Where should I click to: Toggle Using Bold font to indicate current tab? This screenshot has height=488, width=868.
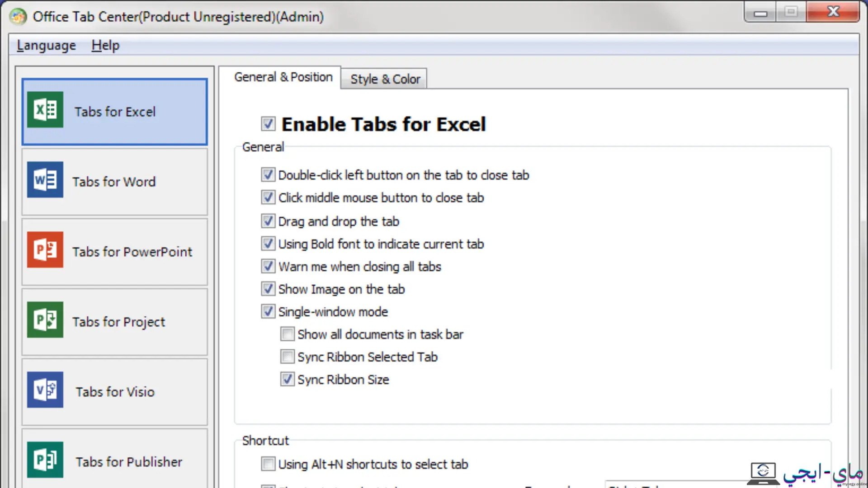(x=268, y=244)
